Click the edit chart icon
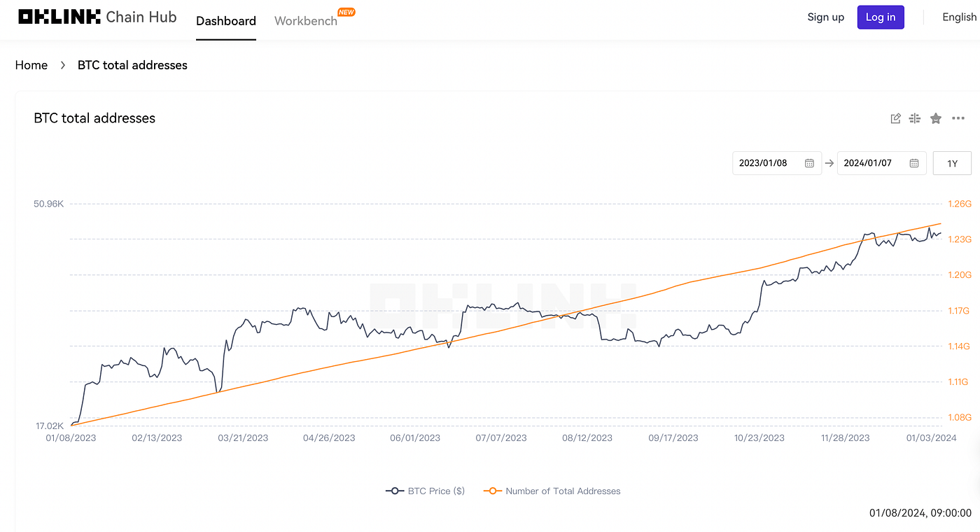The height and width of the screenshot is (532, 980). [895, 118]
